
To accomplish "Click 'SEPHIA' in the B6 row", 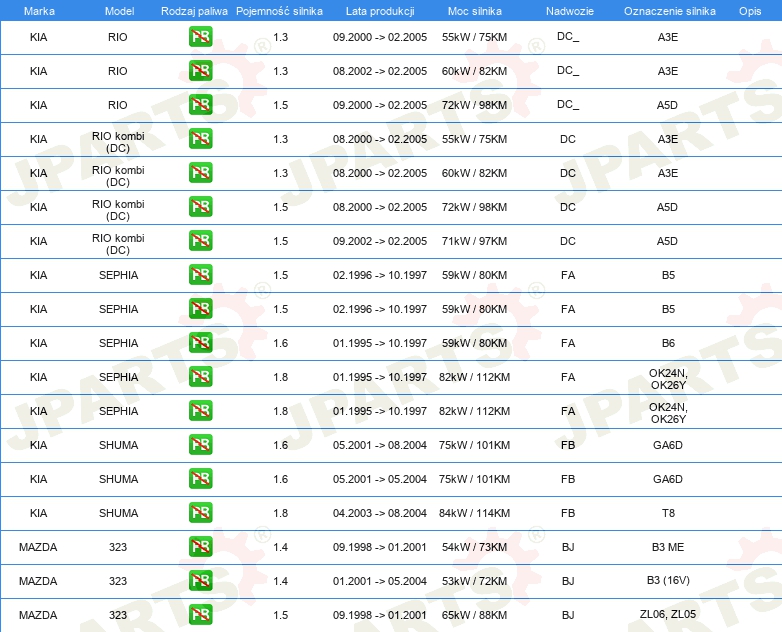I will 118,343.
